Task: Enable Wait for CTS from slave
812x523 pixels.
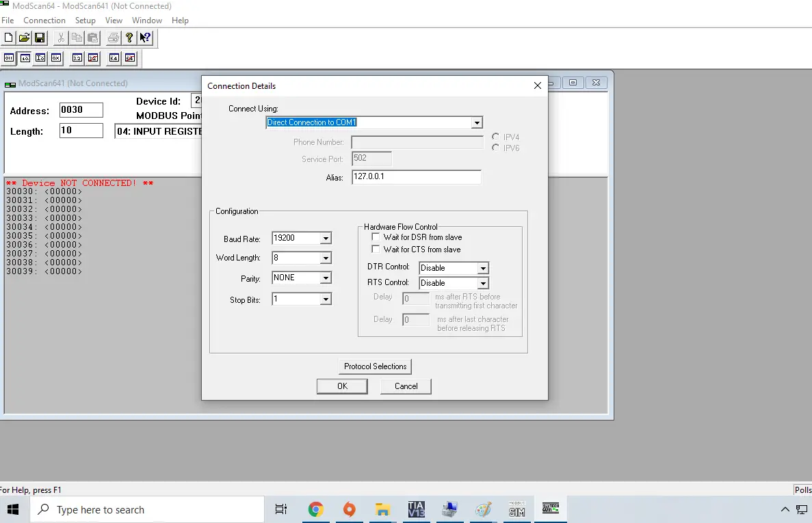Action: (376, 250)
